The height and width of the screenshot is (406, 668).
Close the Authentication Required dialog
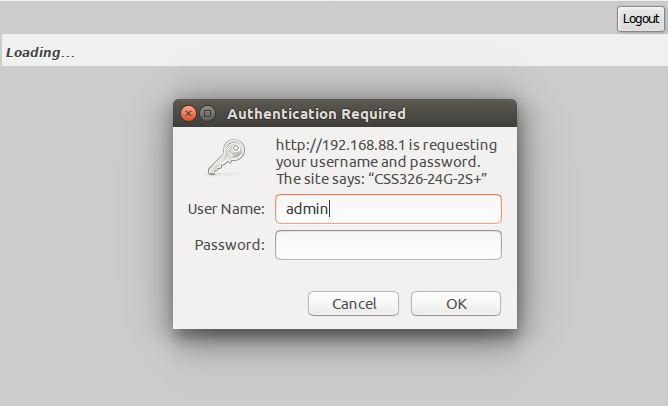[x=188, y=114]
